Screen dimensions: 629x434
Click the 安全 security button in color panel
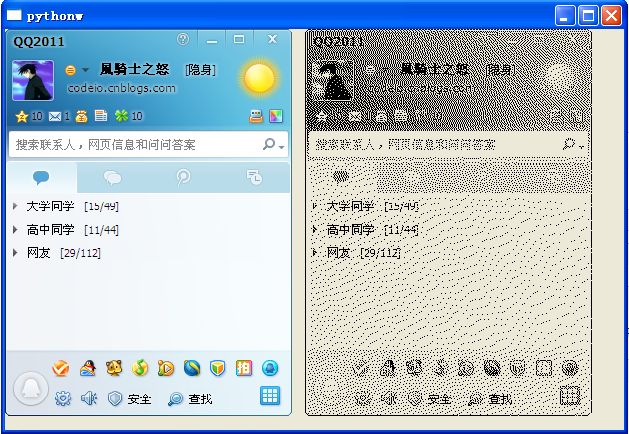tap(130, 399)
